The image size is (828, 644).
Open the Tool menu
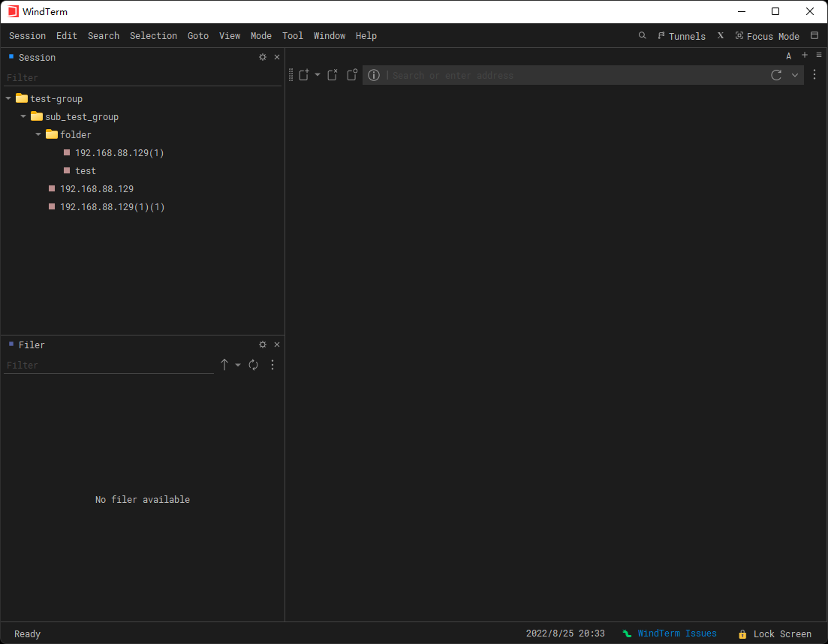tap(293, 36)
